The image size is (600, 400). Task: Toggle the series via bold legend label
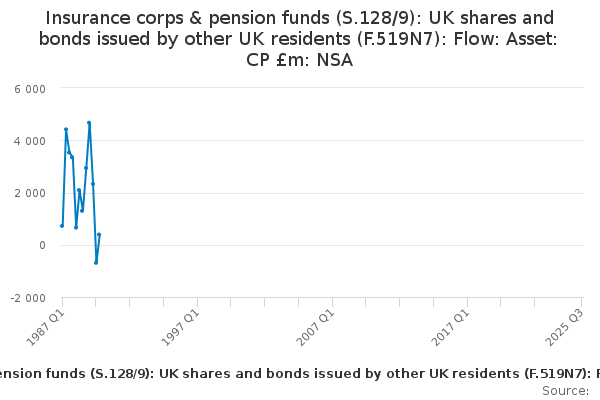click(x=300, y=374)
